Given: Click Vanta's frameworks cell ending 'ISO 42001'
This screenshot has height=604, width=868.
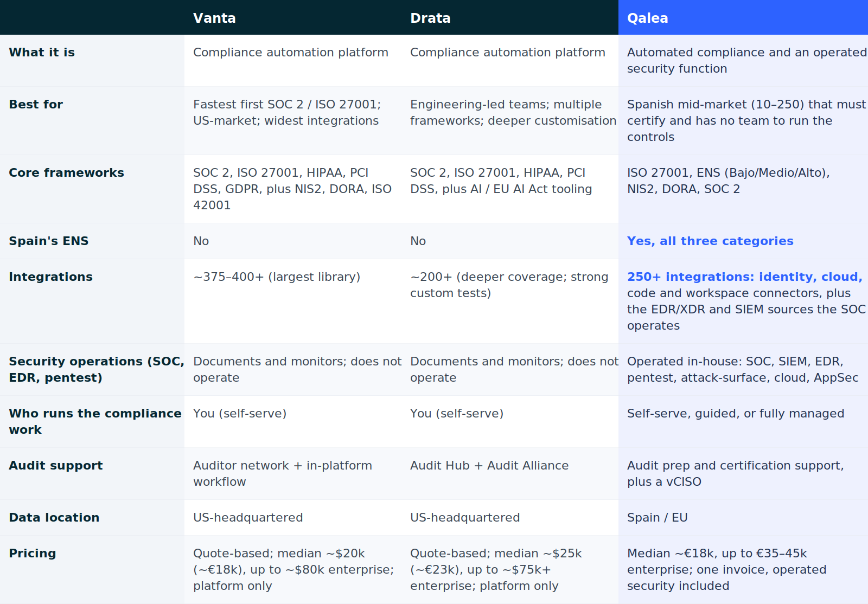Looking at the screenshot, I should (292, 189).
